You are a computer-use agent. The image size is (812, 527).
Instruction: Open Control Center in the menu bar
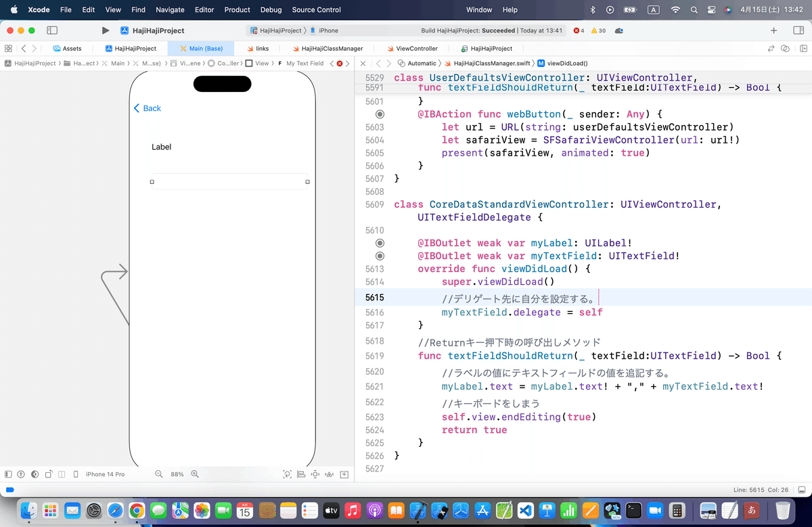711,9
